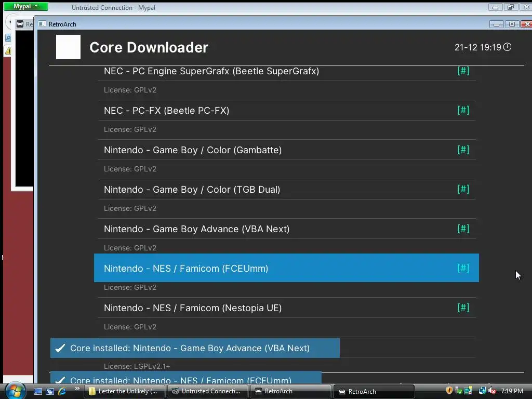Image resolution: width=532 pixels, height=399 pixels.
Task: Click License: LGPLv2.1+ text
Action: tap(137, 366)
